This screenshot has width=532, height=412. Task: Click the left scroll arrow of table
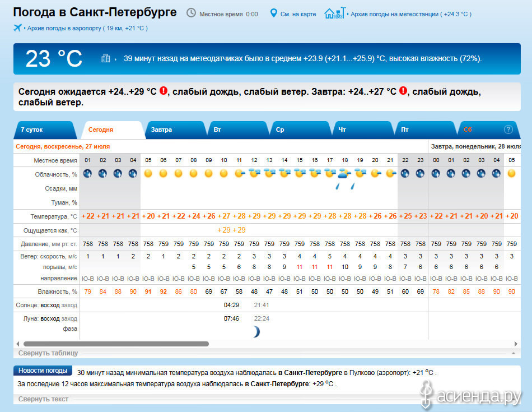coord(18,344)
